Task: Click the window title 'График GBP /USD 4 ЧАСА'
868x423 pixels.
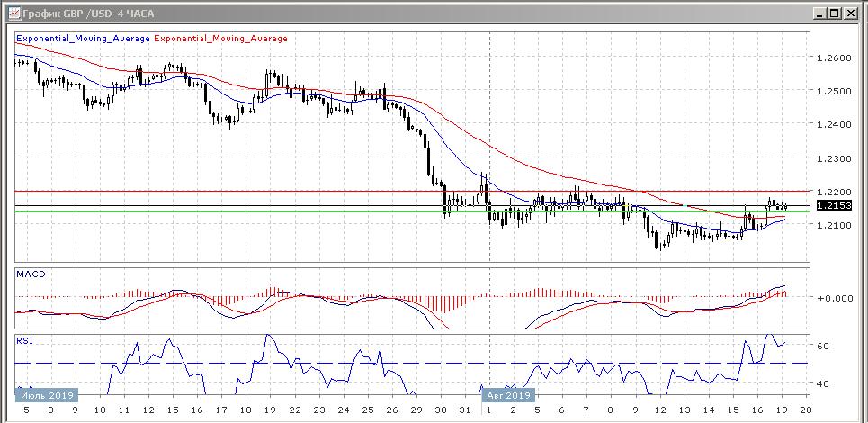Action: tap(89, 13)
